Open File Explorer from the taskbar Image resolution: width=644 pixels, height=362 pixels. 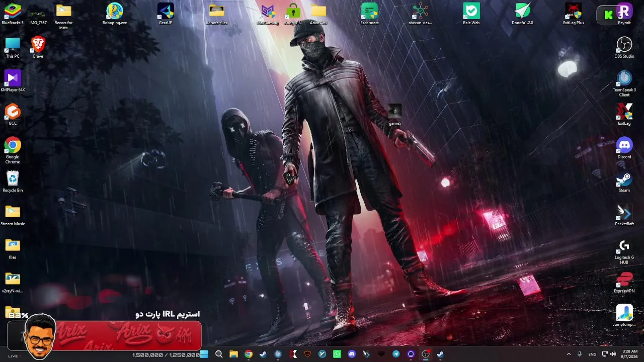click(x=233, y=354)
